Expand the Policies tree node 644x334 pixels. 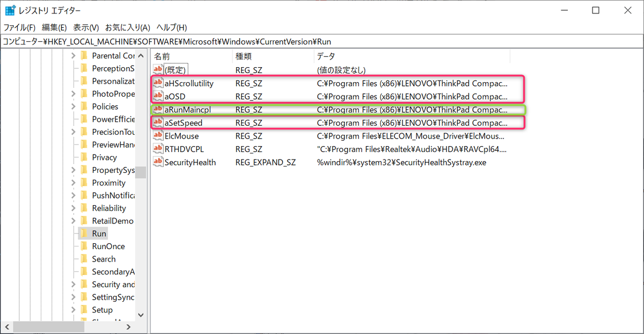[73, 106]
